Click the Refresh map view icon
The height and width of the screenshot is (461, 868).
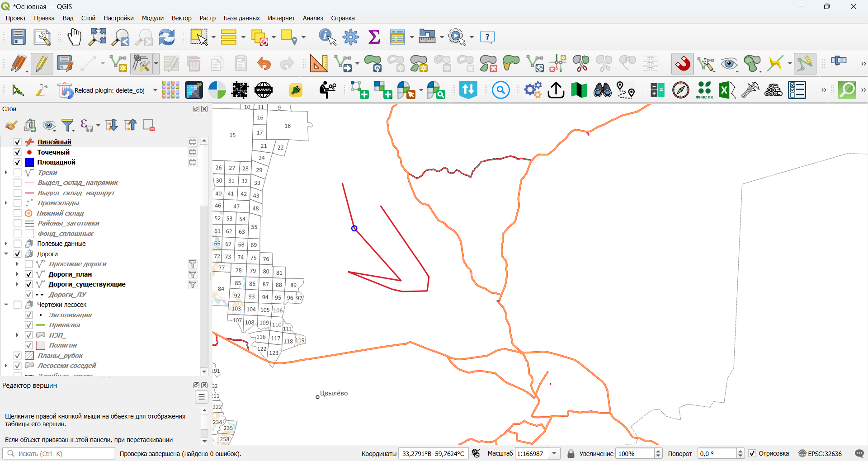point(167,37)
